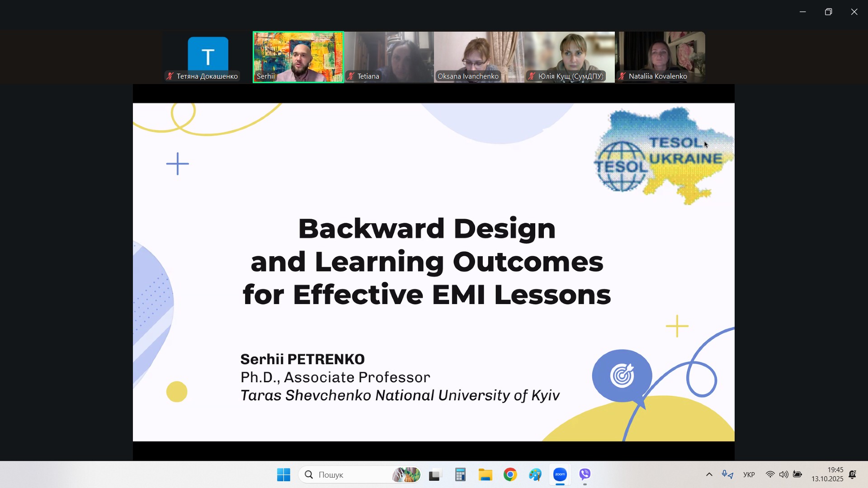868x488 pixels.
Task: Launch Viber from the taskbar
Action: click(585, 474)
